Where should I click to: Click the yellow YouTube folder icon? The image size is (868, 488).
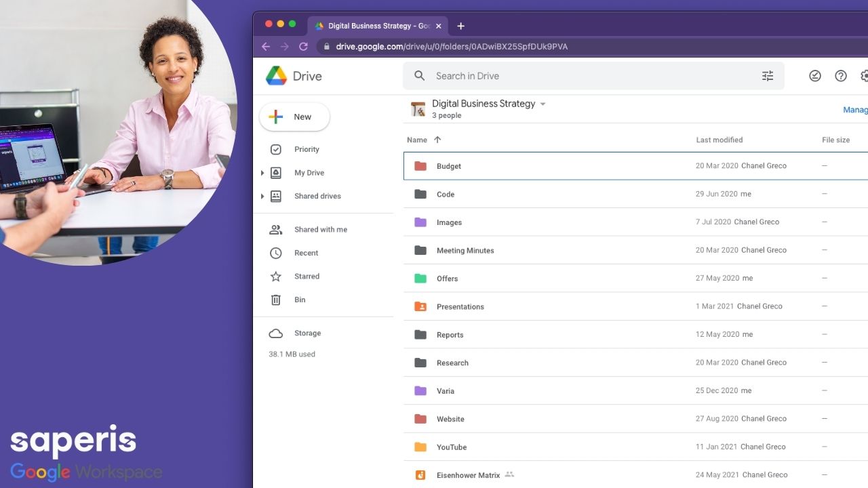click(x=420, y=447)
